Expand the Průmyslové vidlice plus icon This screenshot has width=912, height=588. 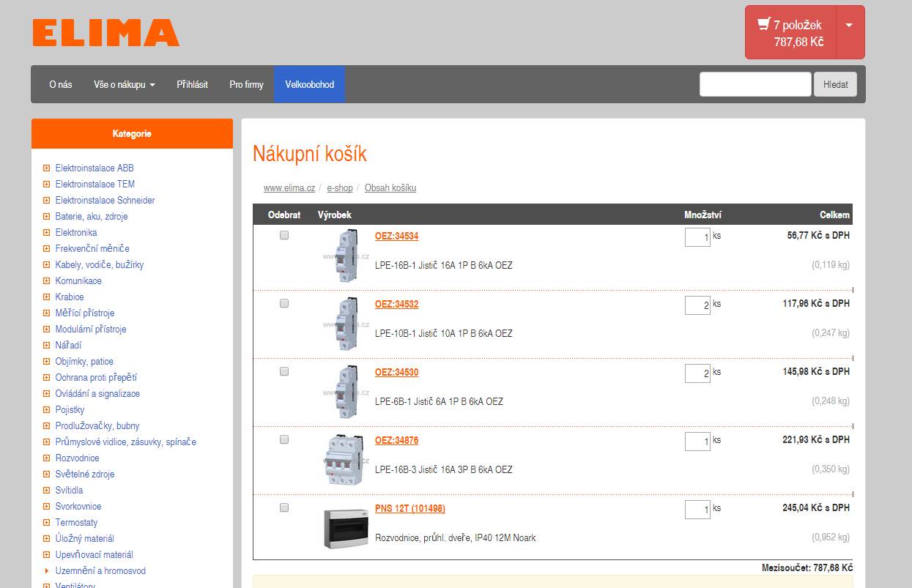tap(47, 442)
